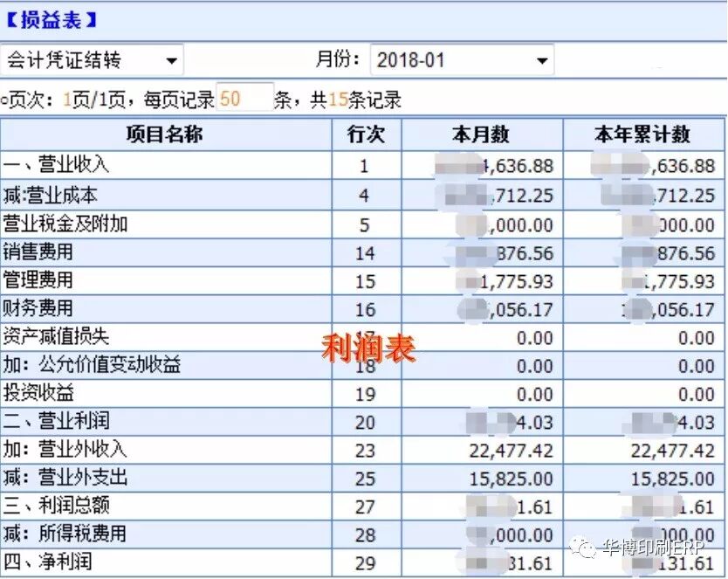This screenshot has width=728, height=579.
Task: Click line number 1 in 营业收入 row
Action: [364, 166]
